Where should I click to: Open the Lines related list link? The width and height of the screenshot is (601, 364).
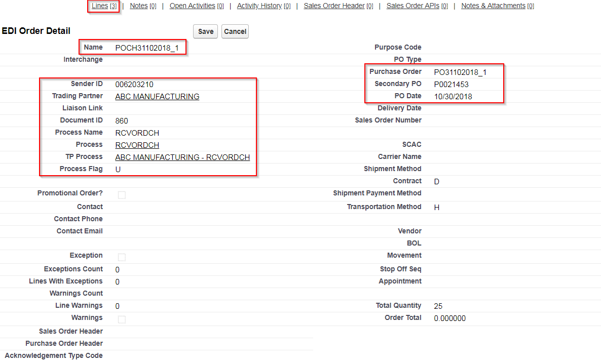[100, 6]
